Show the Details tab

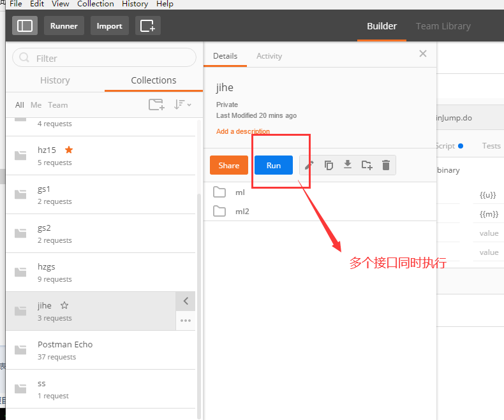pos(225,56)
